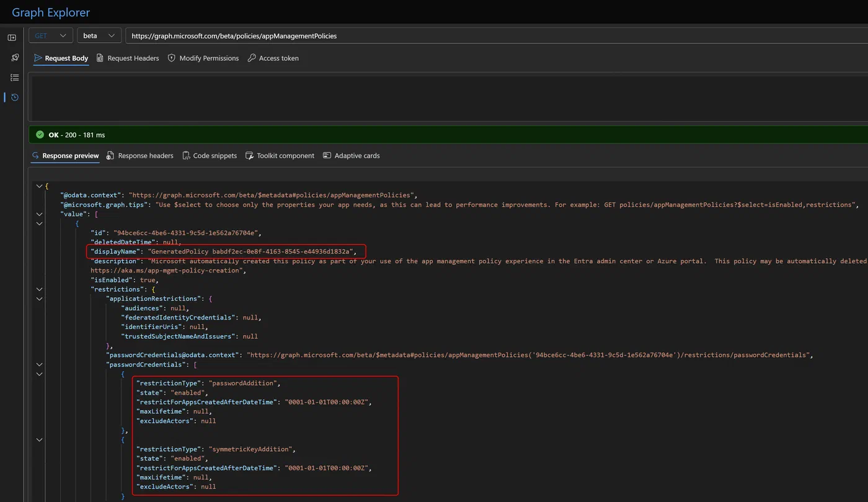This screenshot has width=868, height=502.
Task: Open the Access token tab
Action: click(273, 58)
